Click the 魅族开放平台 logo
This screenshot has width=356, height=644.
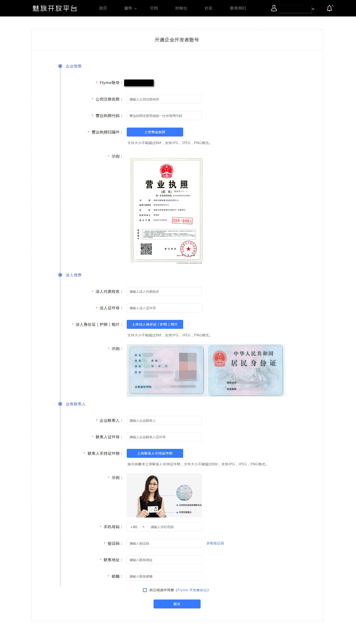tap(55, 8)
